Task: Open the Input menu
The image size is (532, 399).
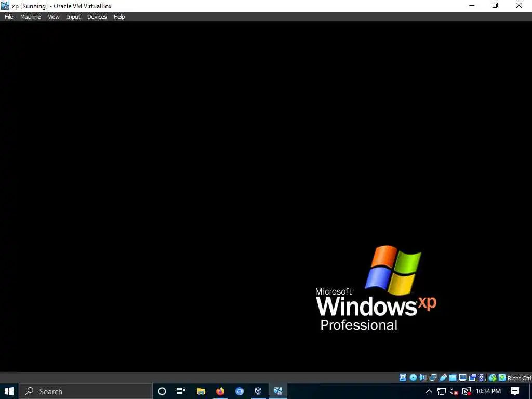Action: [73, 17]
